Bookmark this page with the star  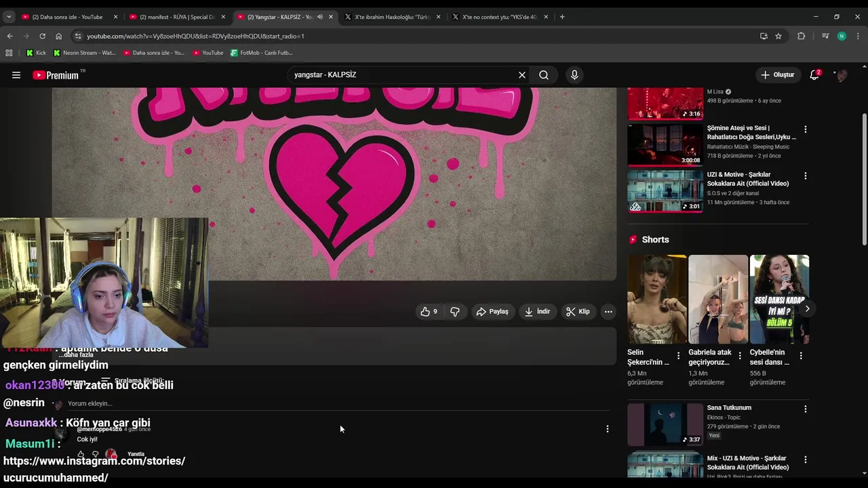(x=778, y=36)
